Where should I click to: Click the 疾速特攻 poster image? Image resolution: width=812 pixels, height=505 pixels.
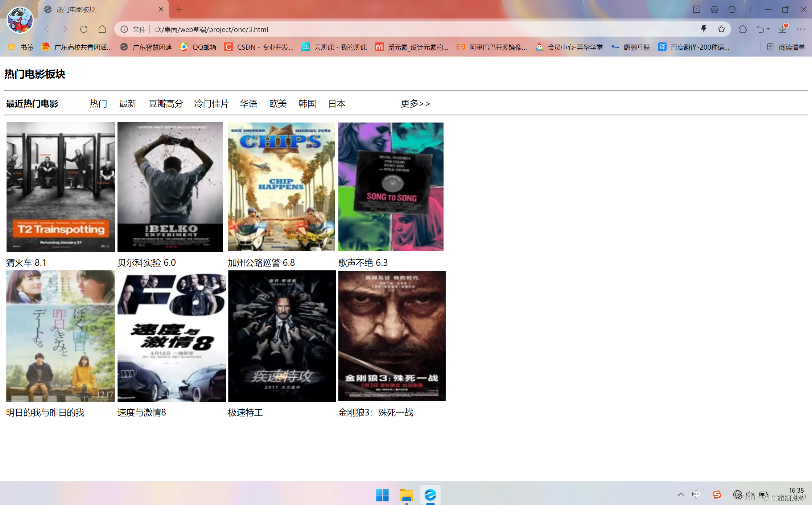click(282, 336)
